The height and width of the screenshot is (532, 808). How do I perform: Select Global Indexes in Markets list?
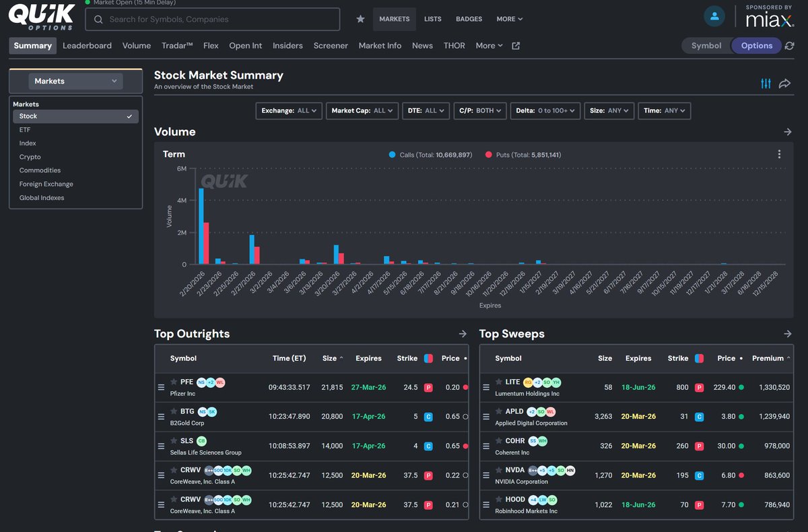(75, 198)
